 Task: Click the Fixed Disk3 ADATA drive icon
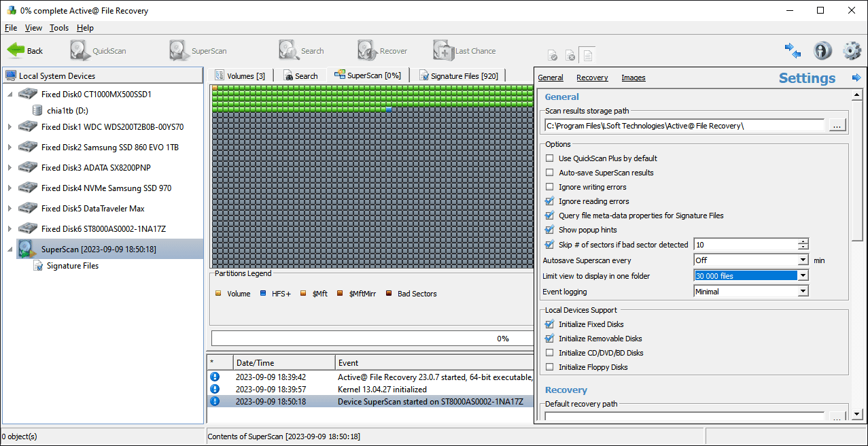28,167
